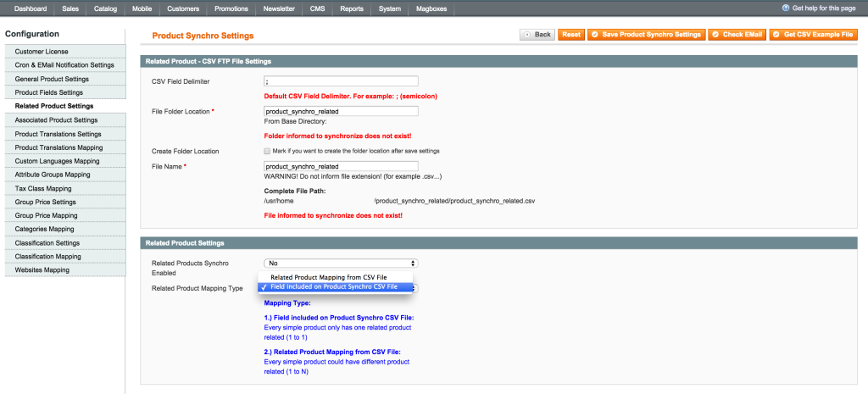Click the Product Synchro Settings page title
Image resolution: width=868 pixels, height=394 pixels.
pos(203,36)
